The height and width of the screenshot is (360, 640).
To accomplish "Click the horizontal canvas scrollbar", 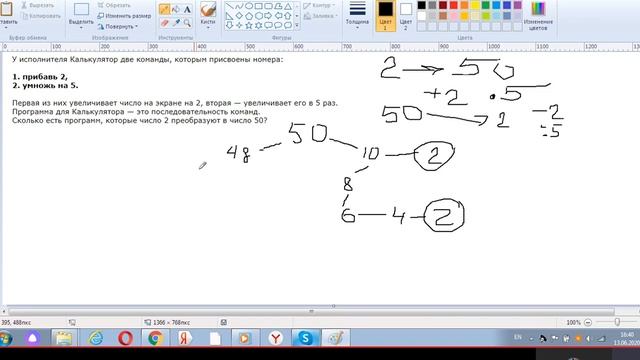I will coord(311,311).
